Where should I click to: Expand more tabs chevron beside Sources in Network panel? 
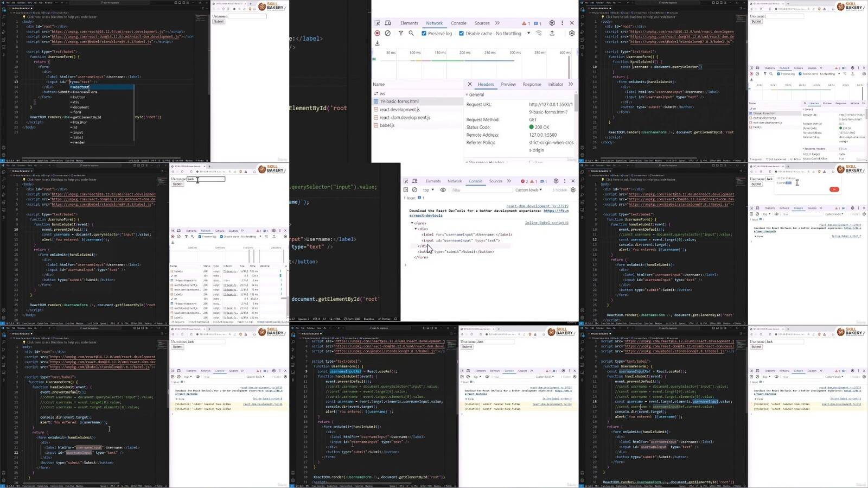tap(497, 23)
